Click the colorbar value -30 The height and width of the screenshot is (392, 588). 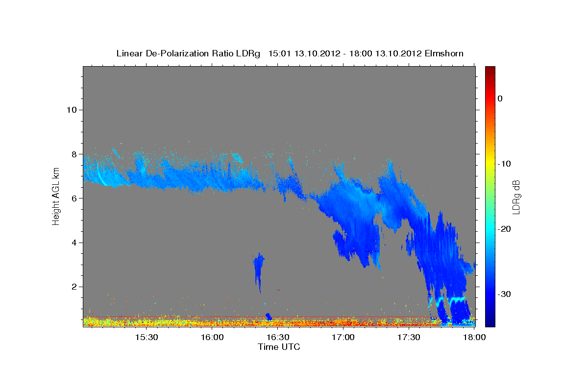pos(504,294)
